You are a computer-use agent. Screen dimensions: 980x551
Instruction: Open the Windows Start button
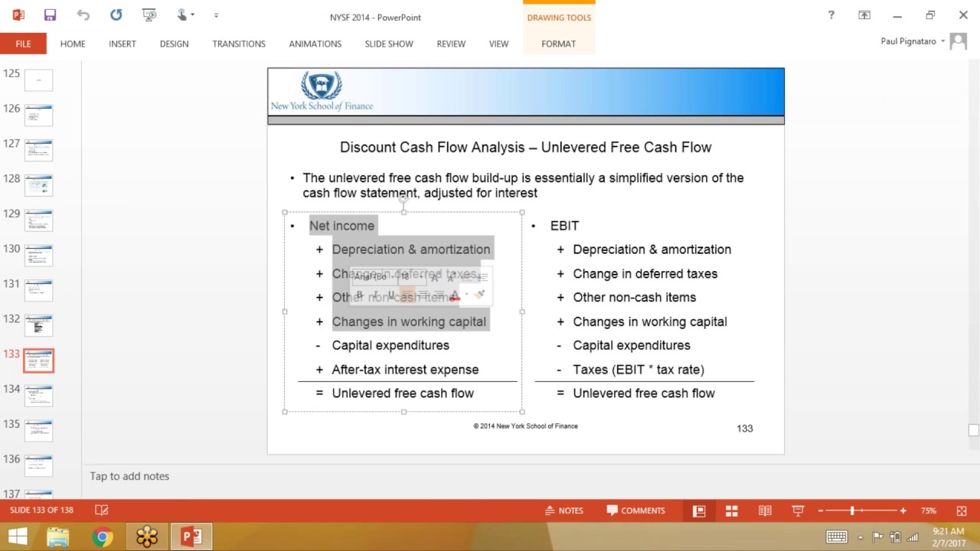[x=17, y=536]
